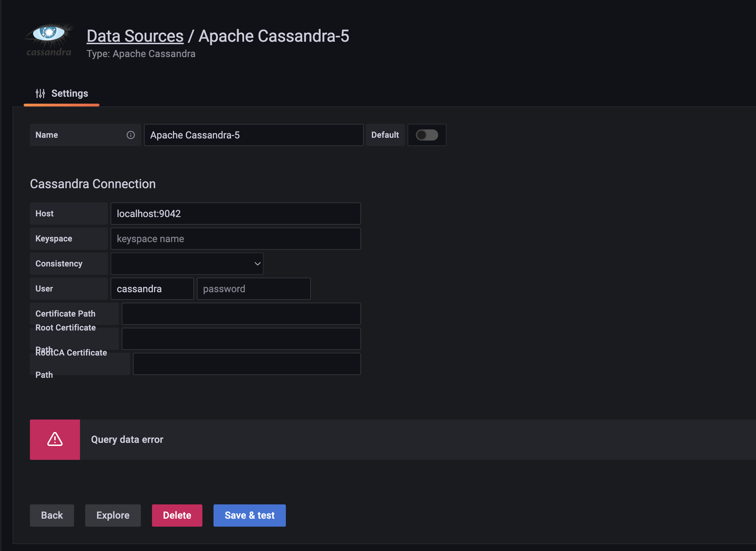Open the Data Sources breadcrumb link
This screenshot has height=551, width=756.
tap(135, 36)
